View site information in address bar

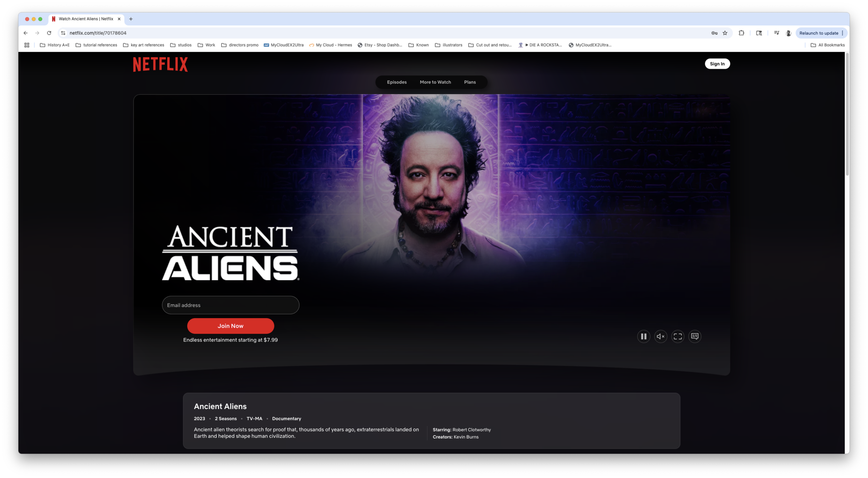(x=63, y=33)
